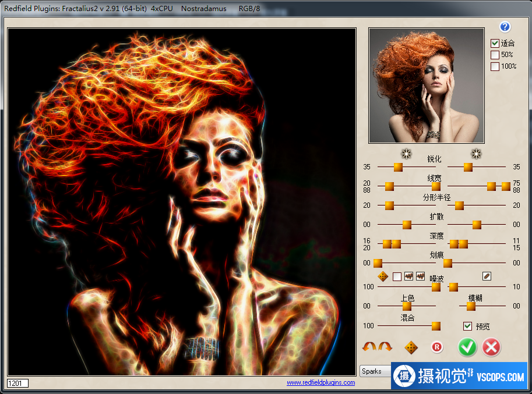Click the redo curved arrow icon
Image resolution: width=532 pixels, height=394 pixels.
pyautogui.click(x=385, y=347)
